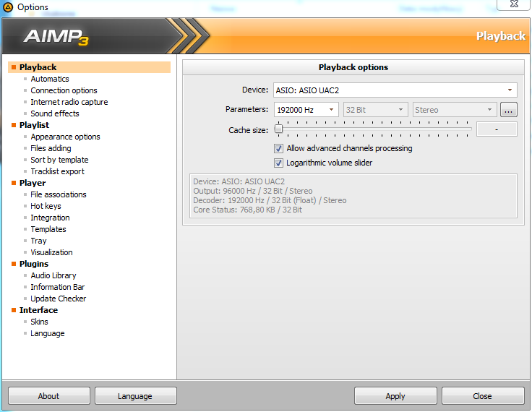The image size is (532, 412).
Task: Select the Interface category
Action: click(38, 310)
